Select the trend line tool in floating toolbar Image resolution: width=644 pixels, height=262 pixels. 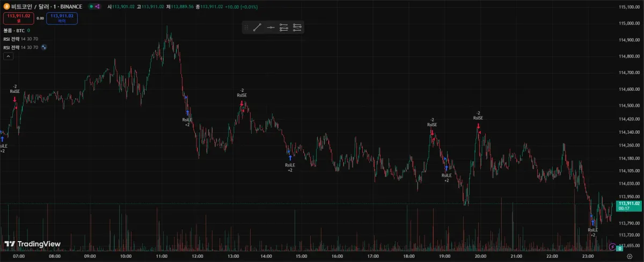[257, 27]
